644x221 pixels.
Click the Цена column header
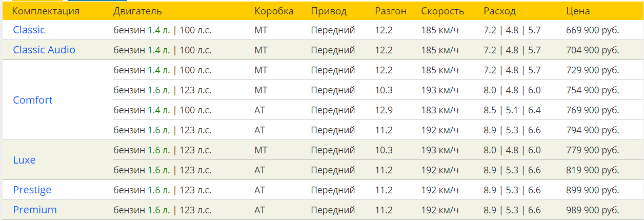point(578,11)
